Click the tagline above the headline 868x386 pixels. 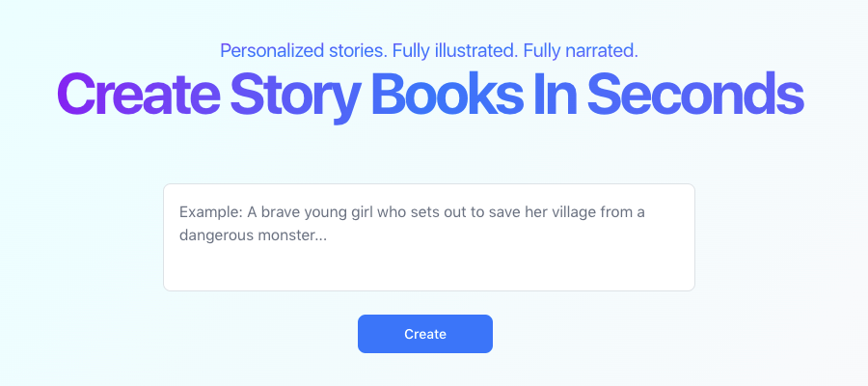(x=429, y=50)
